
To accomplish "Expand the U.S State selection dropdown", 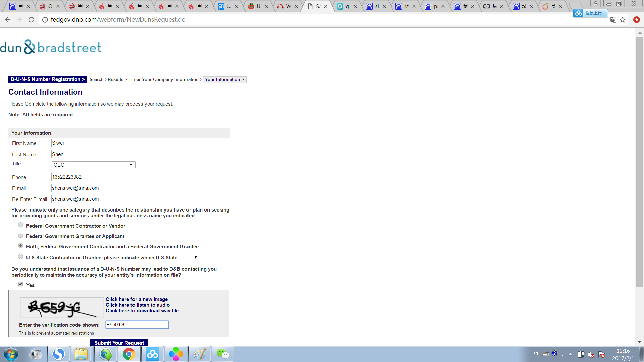I will [190, 257].
